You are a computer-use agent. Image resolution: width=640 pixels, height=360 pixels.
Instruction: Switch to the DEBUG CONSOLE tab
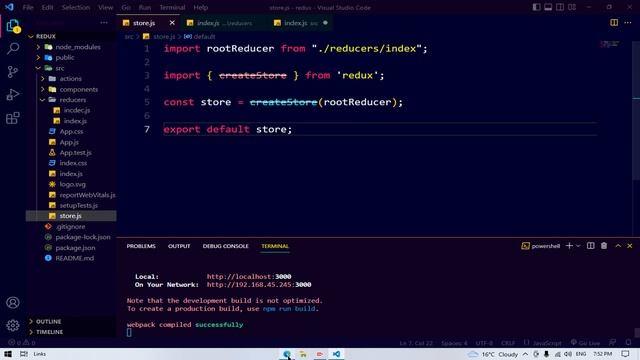pos(225,246)
